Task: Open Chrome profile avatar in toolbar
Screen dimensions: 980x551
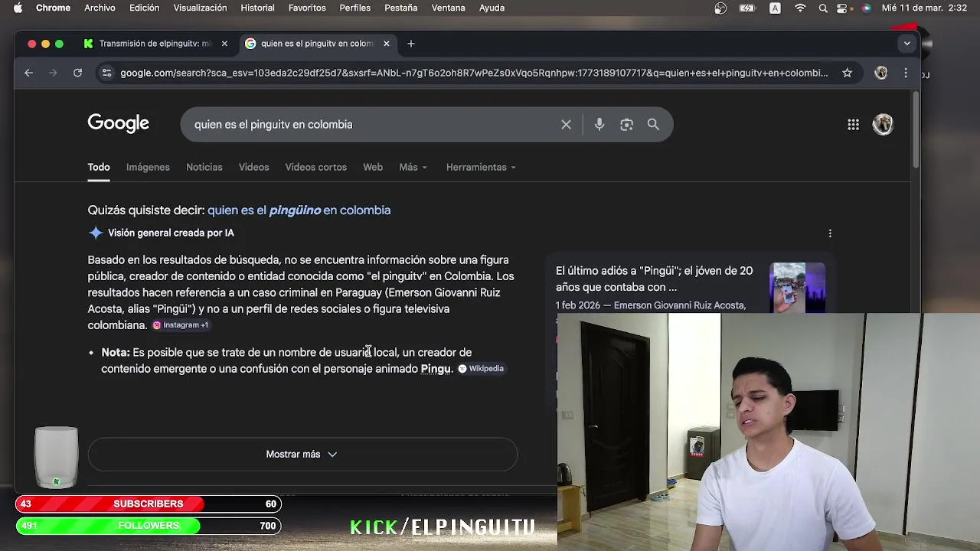Action: point(881,73)
